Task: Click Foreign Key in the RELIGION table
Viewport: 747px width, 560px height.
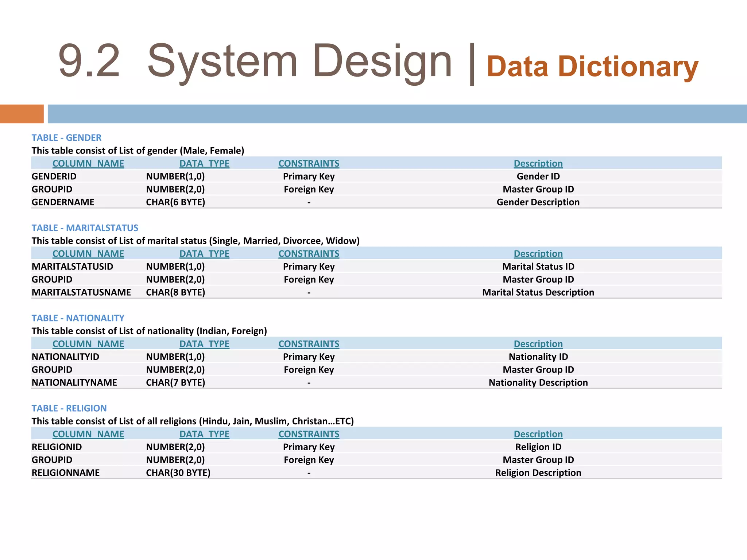Action: tap(309, 460)
